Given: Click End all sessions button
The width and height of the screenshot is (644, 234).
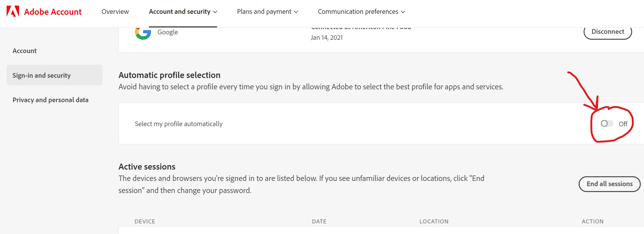Looking at the screenshot, I should coord(609,184).
